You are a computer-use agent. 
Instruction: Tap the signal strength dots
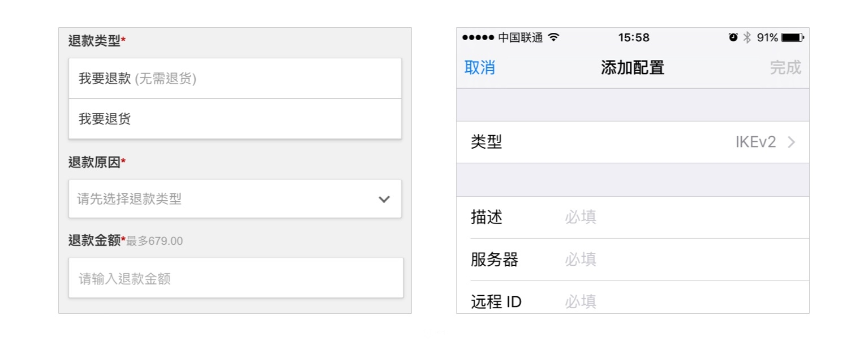coord(478,37)
